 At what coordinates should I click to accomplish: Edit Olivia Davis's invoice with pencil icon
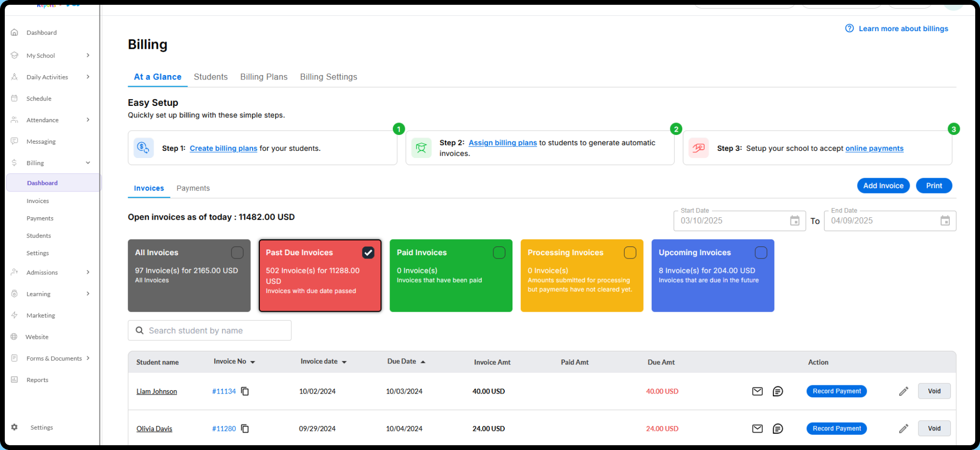pos(903,428)
